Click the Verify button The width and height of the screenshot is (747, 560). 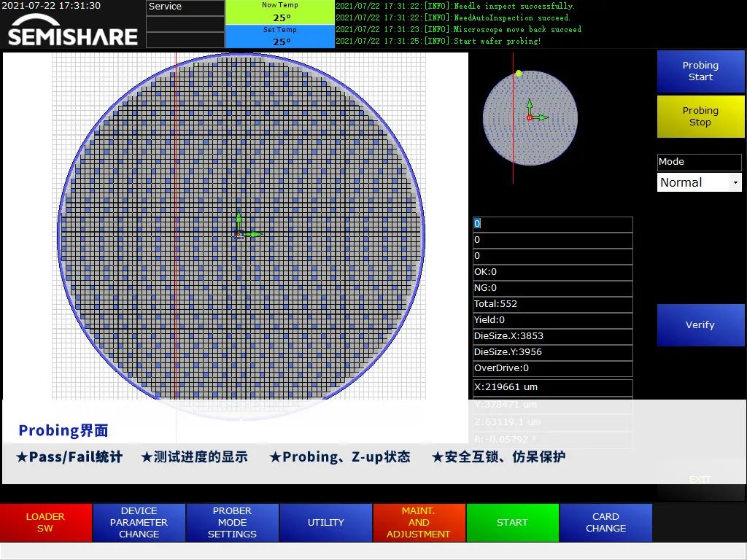(700, 324)
